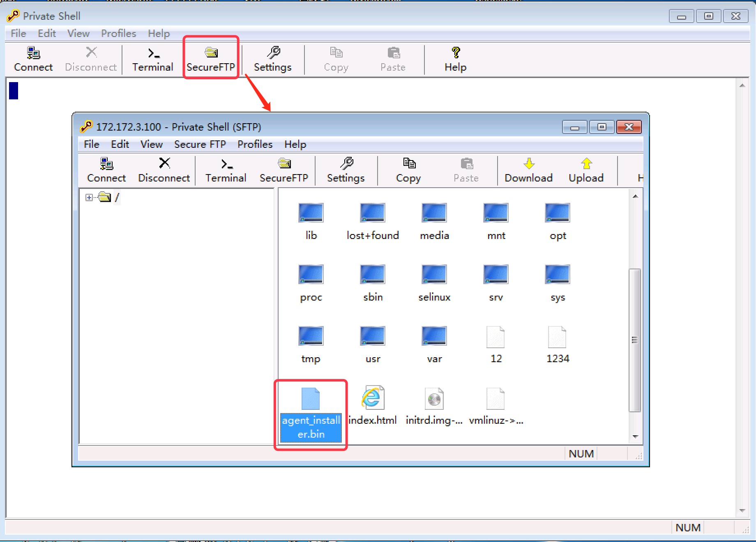Maximize the SFTP window
This screenshot has height=542, width=756.
point(602,127)
